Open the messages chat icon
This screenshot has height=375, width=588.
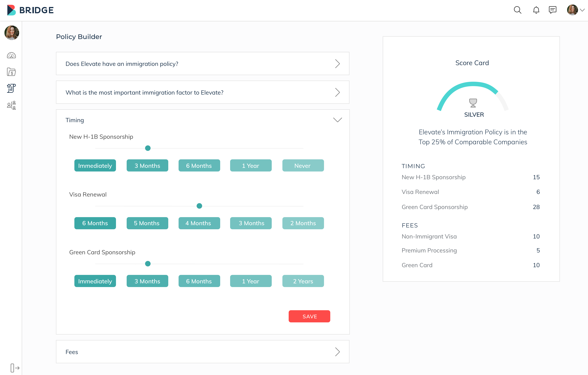click(x=552, y=10)
